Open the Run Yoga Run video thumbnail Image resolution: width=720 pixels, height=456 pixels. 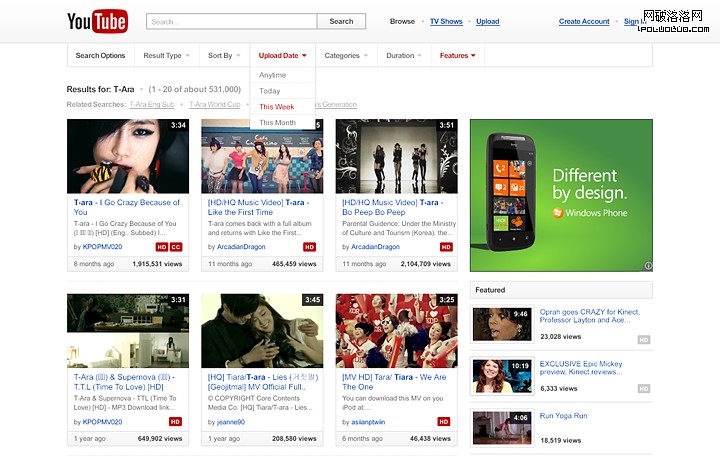click(x=502, y=427)
